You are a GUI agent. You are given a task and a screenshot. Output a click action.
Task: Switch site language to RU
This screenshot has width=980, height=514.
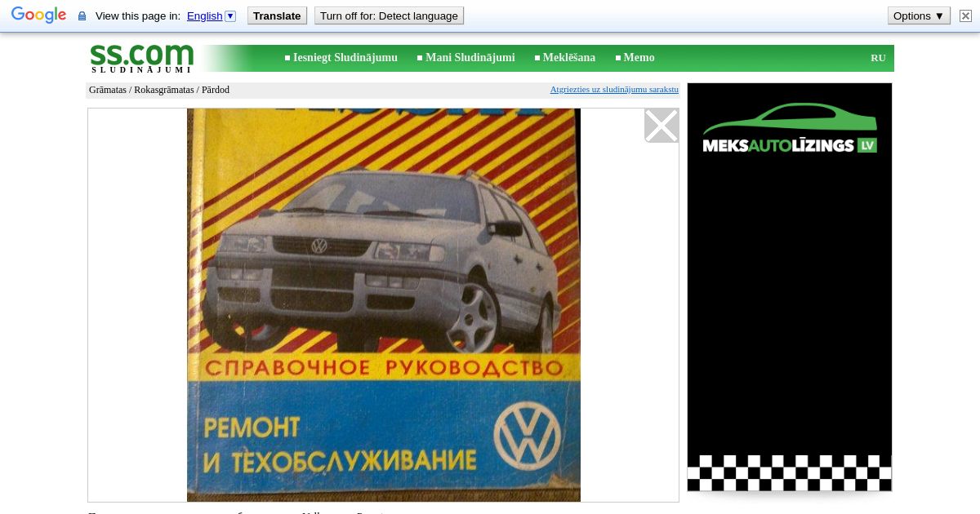(878, 58)
